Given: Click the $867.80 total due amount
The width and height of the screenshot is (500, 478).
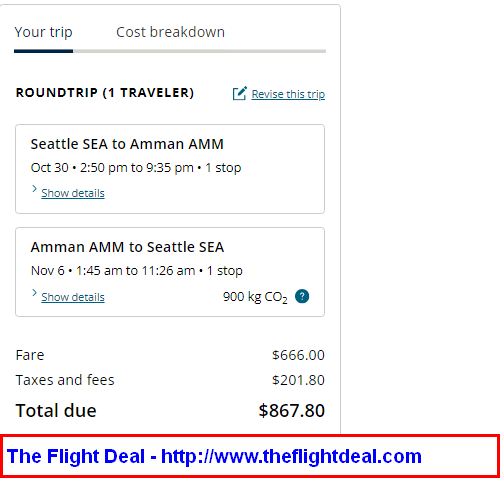Looking at the screenshot, I should point(292,411).
